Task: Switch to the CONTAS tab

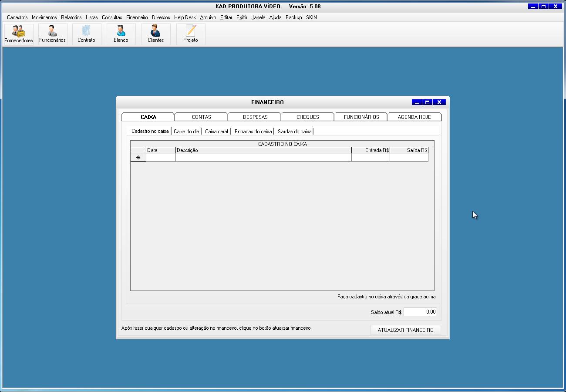Action: coord(202,117)
